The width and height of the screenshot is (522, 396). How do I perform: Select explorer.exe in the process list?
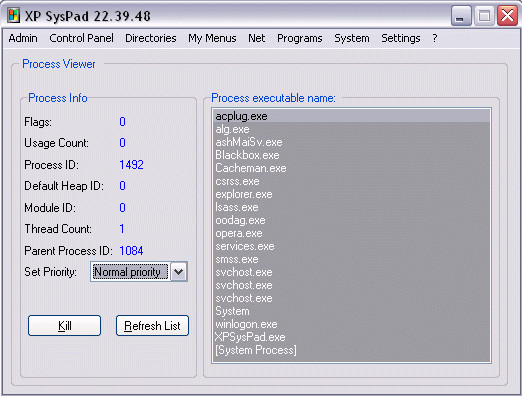[x=351, y=194]
